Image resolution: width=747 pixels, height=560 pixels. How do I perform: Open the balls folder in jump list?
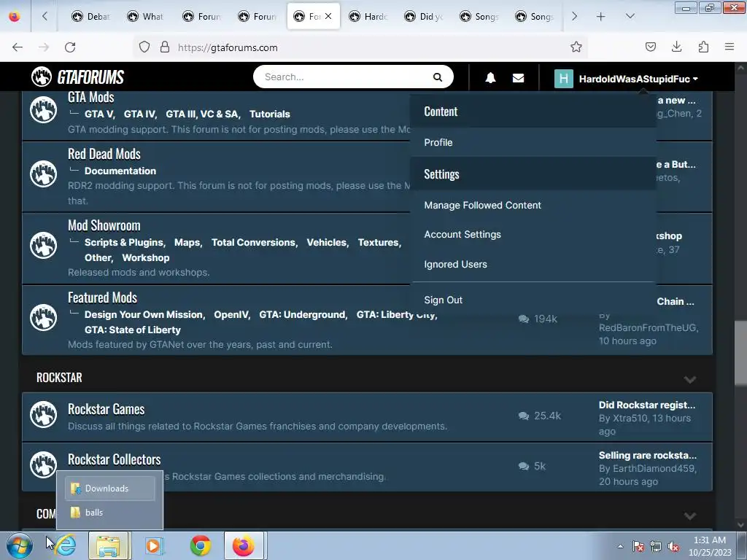click(x=110, y=513)
